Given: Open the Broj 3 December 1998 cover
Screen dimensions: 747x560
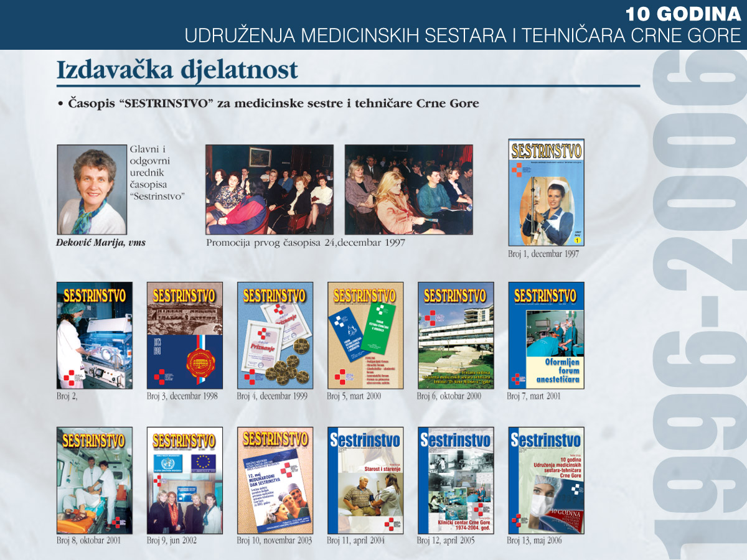Looking at the screenshot, I should coord(184,335).
